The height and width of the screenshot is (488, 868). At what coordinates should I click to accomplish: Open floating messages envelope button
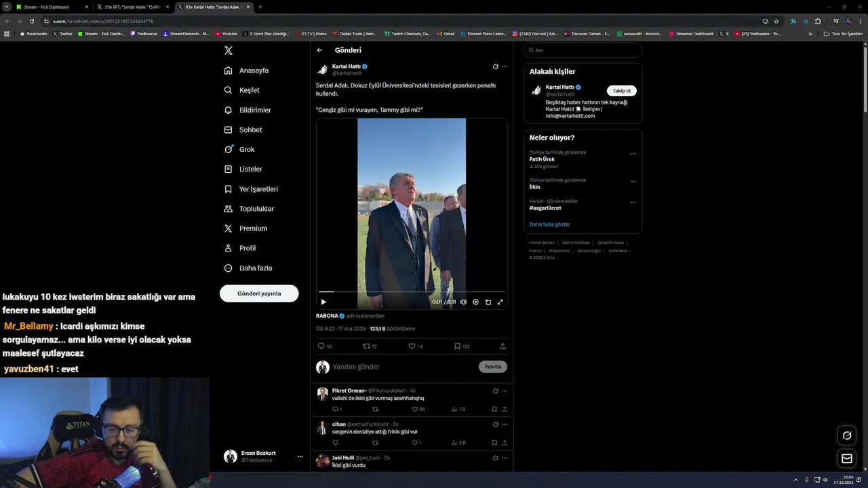tap(847, 459)
